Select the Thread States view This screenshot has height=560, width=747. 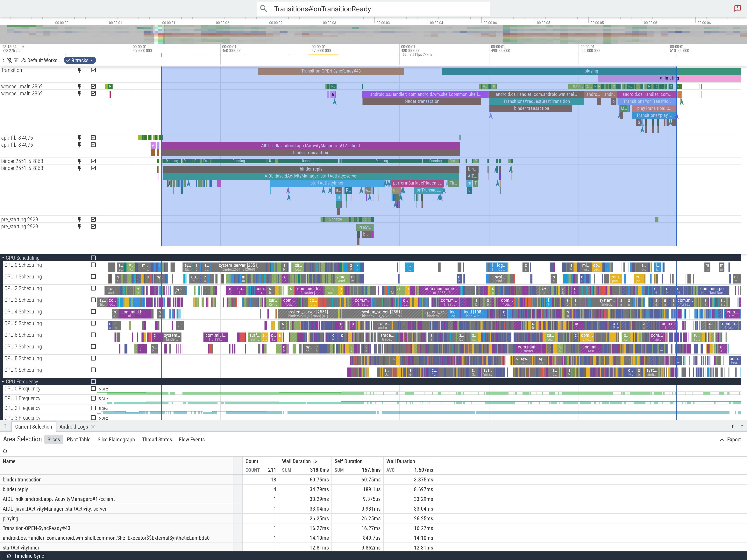point(157,439)
